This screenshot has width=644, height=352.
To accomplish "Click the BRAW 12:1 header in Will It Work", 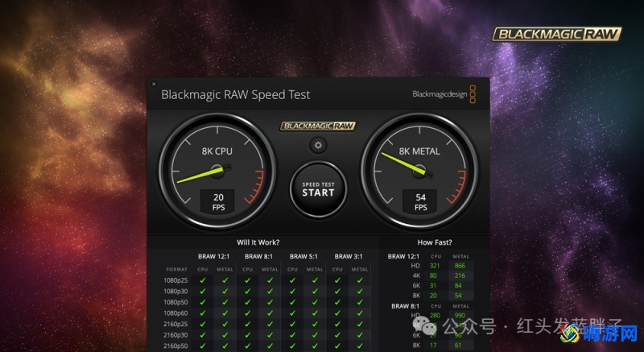I will point(213,256).
